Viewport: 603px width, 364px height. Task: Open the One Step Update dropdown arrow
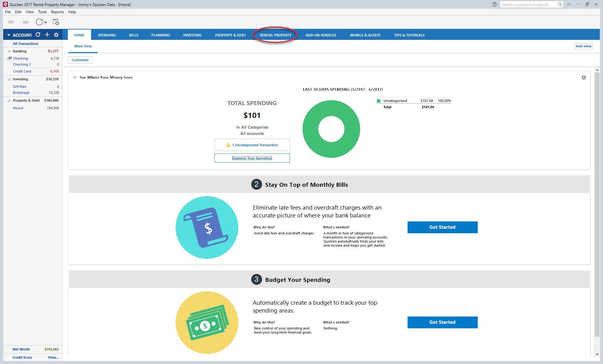click(x=46, y=22)
